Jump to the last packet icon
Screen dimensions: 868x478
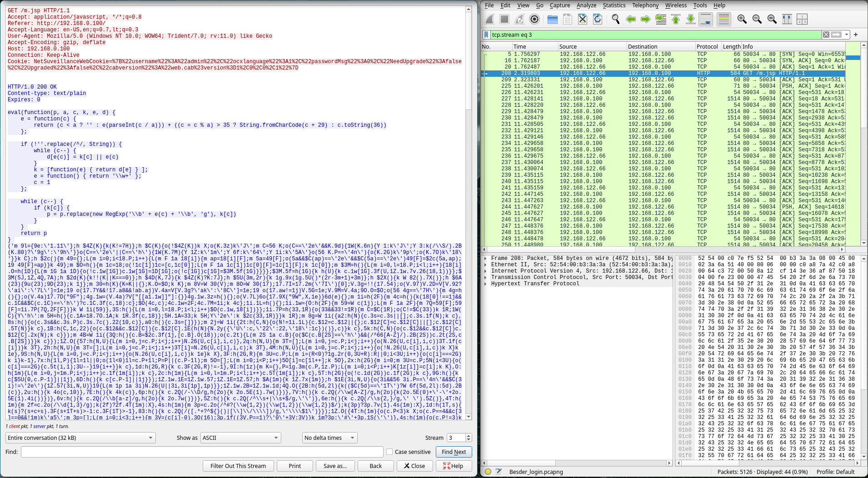click(x=691, y=19)
